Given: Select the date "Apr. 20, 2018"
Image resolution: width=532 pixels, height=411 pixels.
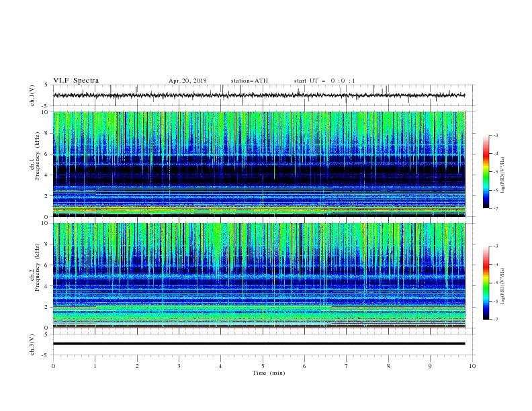Looking at the screenshot, I should pyautogui.click(x=187, y=81).
